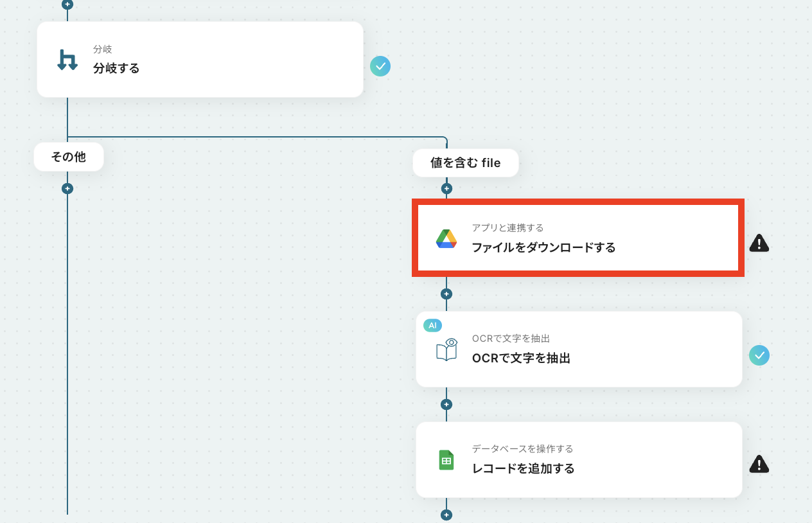Click the plus node between OCR and レコードを追加する
Viewport: 812px width, 523px height.
coord(446,405)
